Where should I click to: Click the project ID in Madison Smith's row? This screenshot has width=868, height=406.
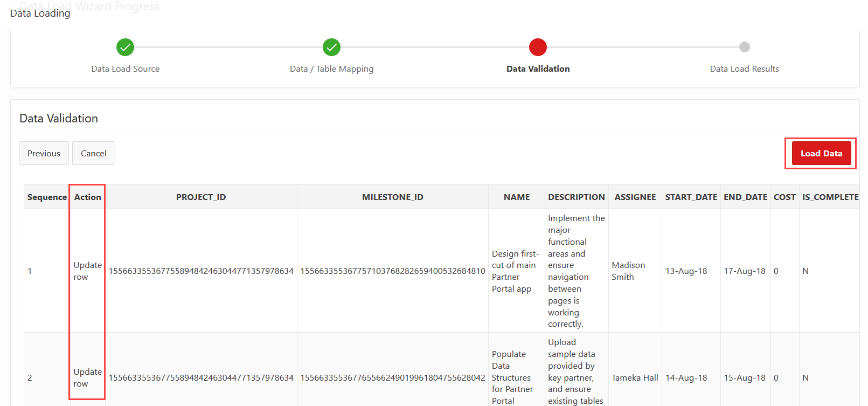[x=201, y=271]
